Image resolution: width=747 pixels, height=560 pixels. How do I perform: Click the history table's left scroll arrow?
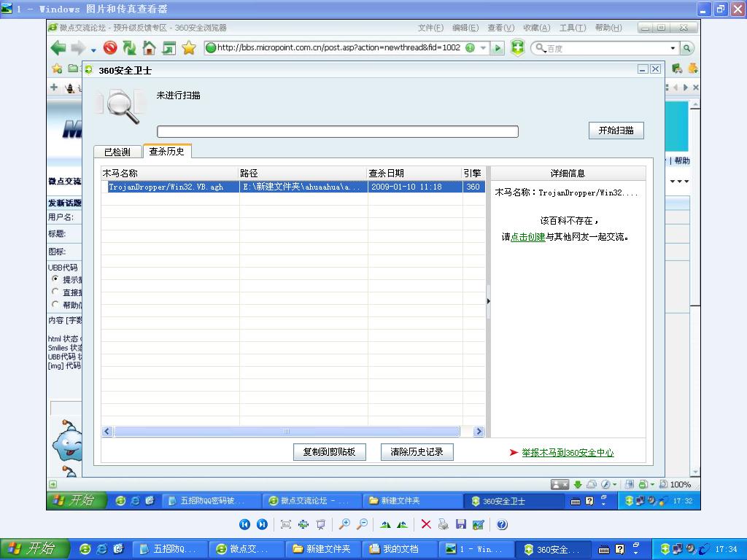[107, 432]
